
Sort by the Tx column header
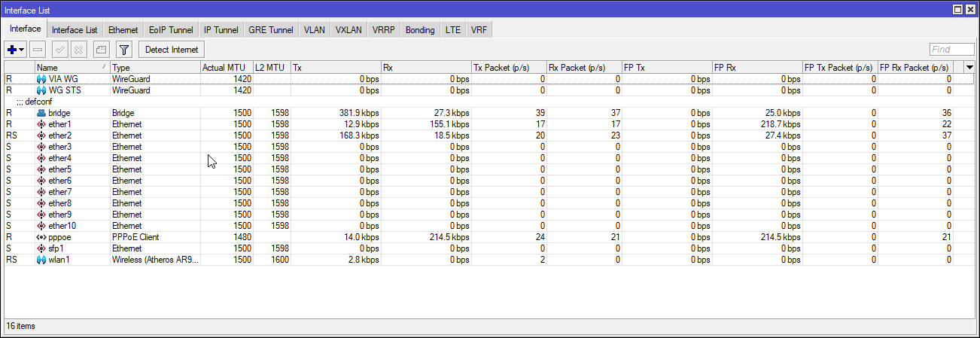coord(336,68)
